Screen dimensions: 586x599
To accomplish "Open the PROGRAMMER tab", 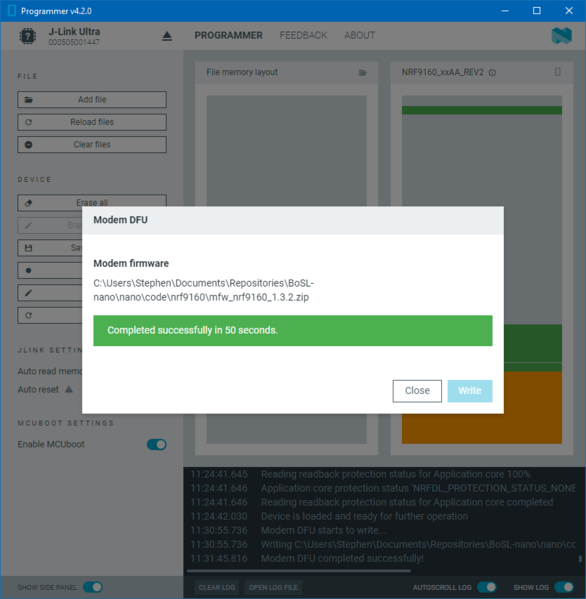I will 228,36.
